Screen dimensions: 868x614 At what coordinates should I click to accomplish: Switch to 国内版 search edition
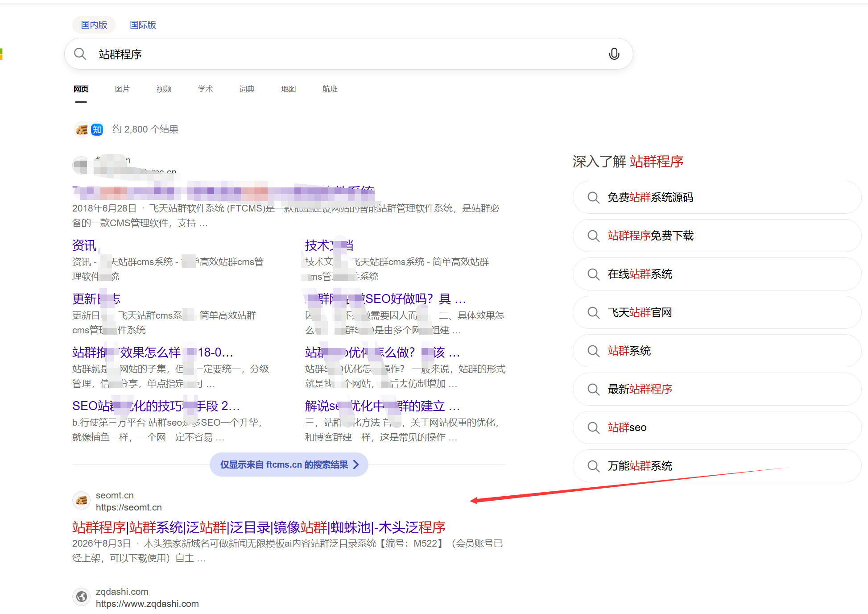(x=94, y=25)
